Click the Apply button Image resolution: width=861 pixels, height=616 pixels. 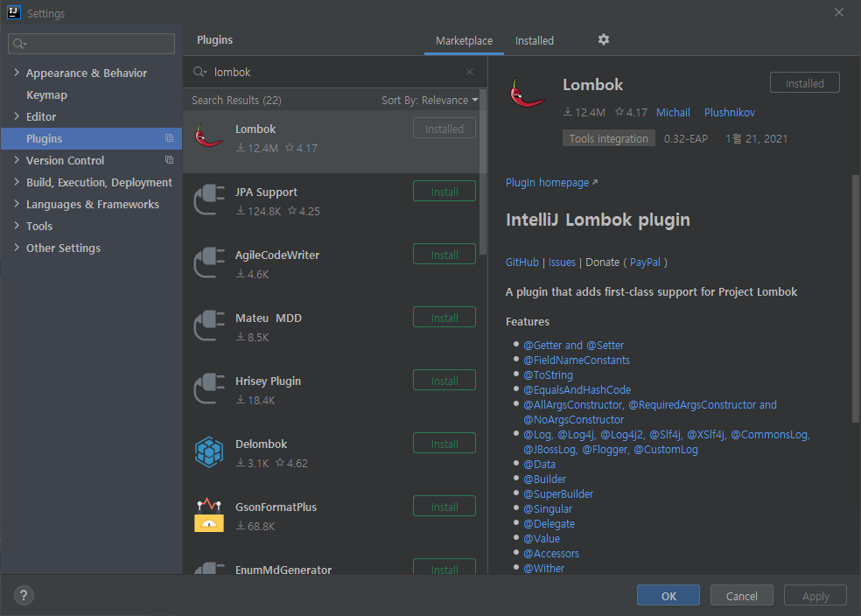[x=815, y=596]
